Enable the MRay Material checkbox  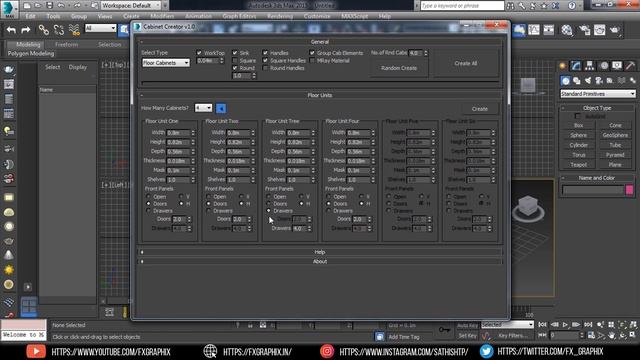point(312,60)
